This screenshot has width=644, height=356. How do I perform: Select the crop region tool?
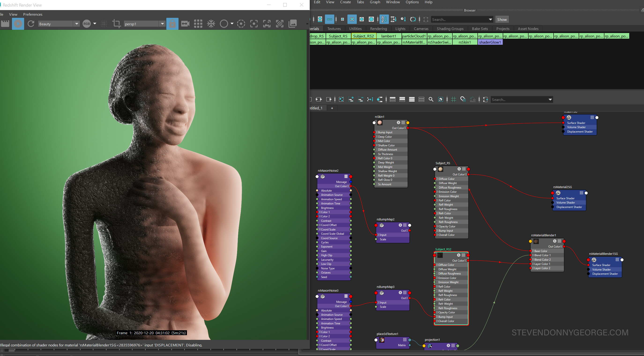coord(116,24)
